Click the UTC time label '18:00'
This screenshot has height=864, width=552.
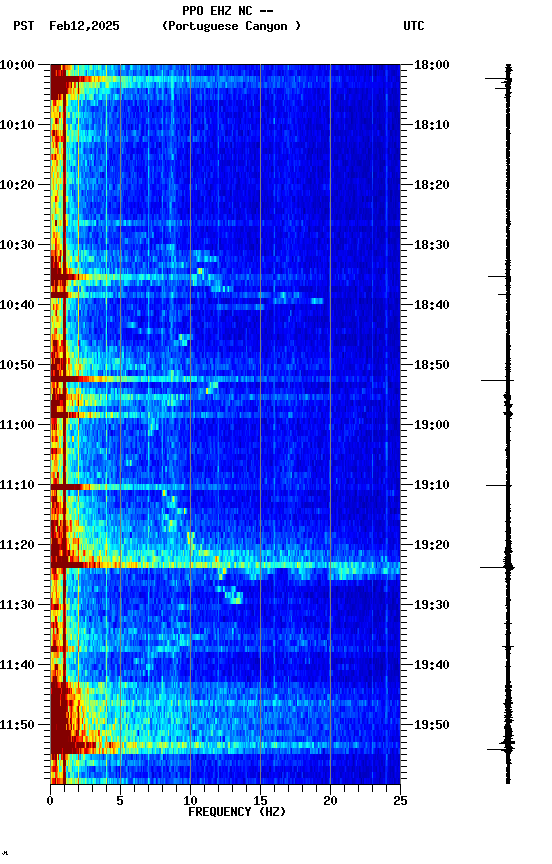(x=432, y=65)
